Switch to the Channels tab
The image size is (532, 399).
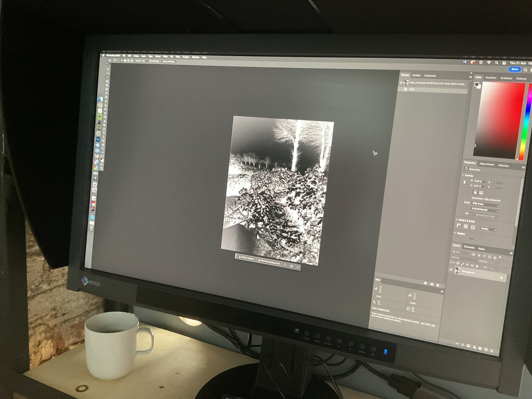click(469, 247)
